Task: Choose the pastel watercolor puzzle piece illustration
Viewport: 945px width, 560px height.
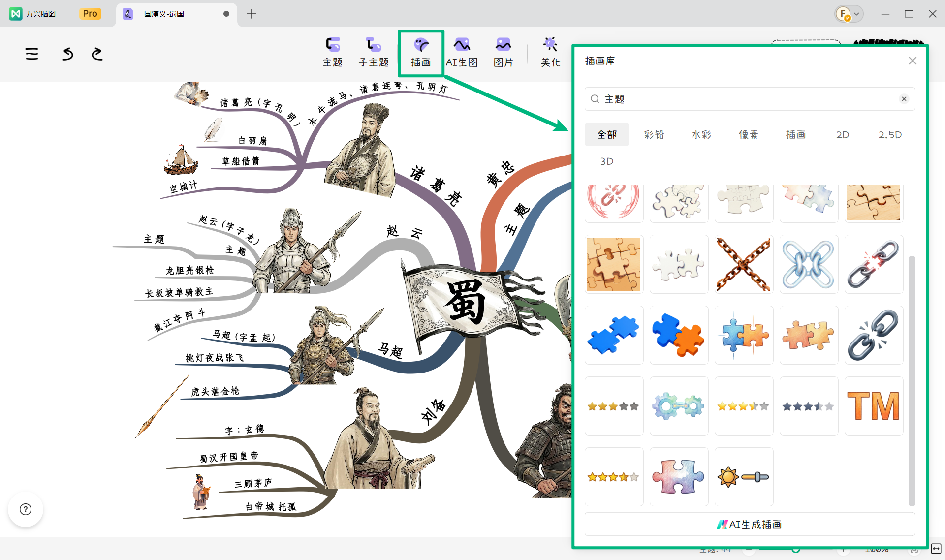Action: 679,477
